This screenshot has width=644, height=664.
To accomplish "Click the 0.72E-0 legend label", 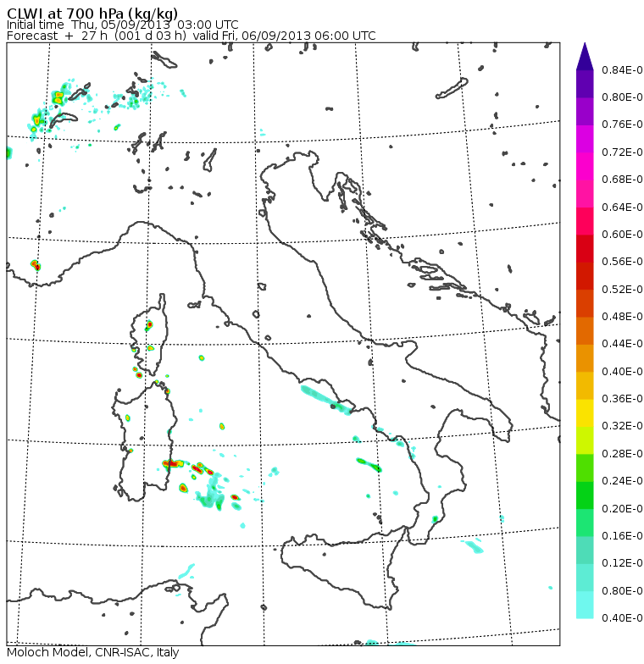I will tap(622, 152).
